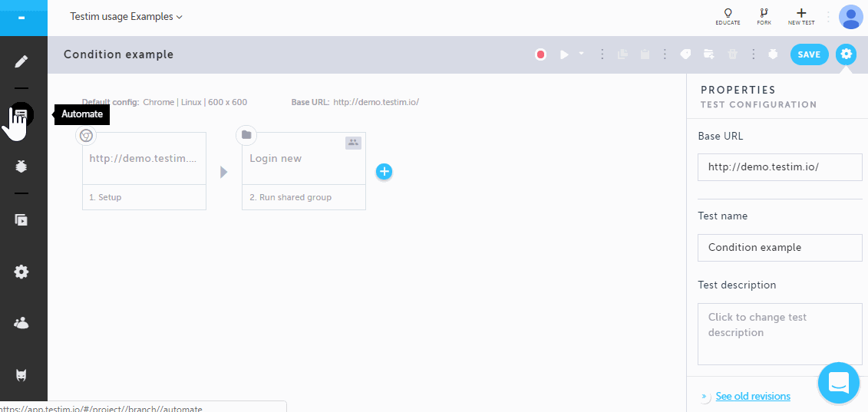Click the mask icon at sidebar bottom
The width and height of the screenshot is (868, 412).
point(21,376)
